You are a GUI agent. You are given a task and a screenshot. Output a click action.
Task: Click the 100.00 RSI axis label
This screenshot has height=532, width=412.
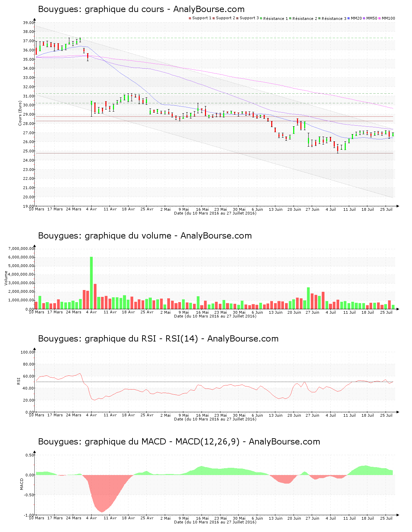click(x=27, y=352)
